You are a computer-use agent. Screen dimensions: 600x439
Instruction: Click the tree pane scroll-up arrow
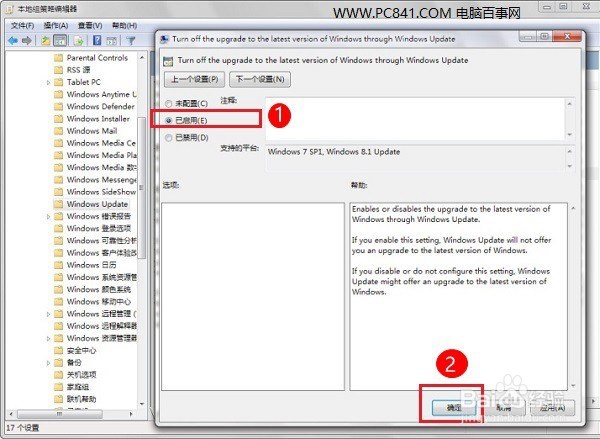pos(142,57)
